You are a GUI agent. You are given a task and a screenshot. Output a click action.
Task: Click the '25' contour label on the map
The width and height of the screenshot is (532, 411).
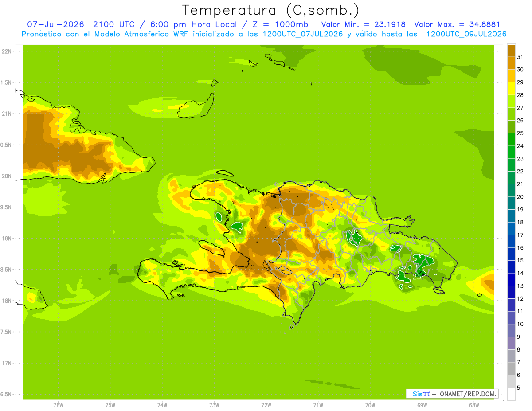417,276
